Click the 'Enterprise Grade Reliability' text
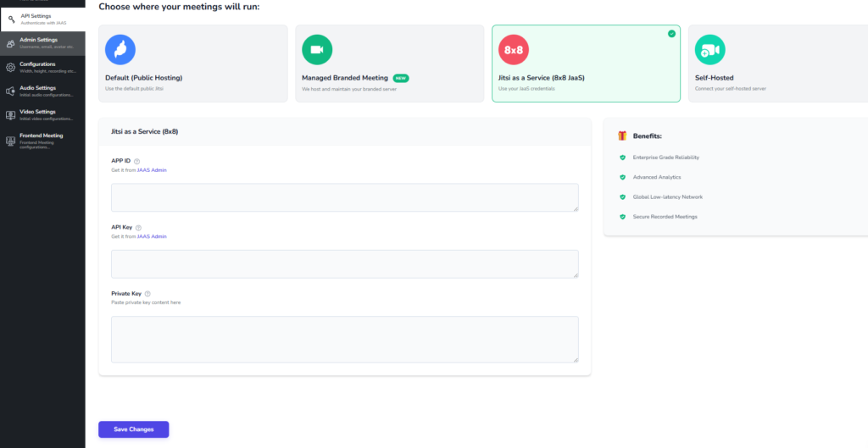 (x=666, y=158)
